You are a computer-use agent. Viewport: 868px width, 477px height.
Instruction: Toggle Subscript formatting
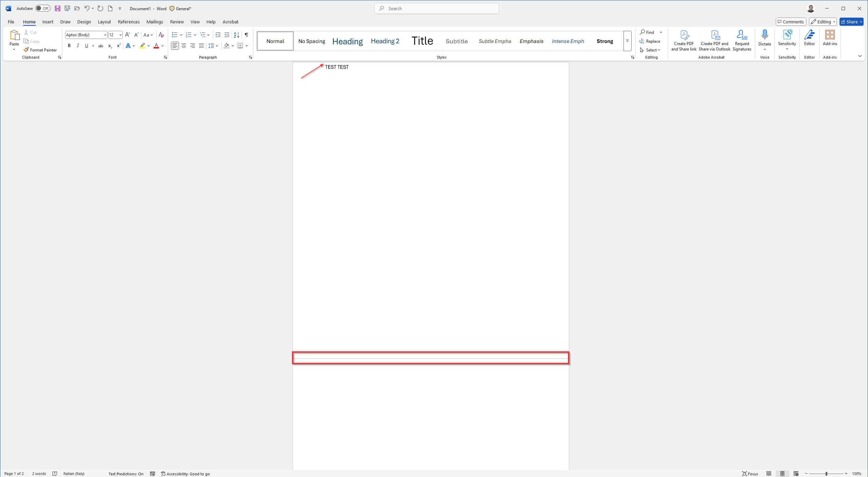(x=110, y=46)
